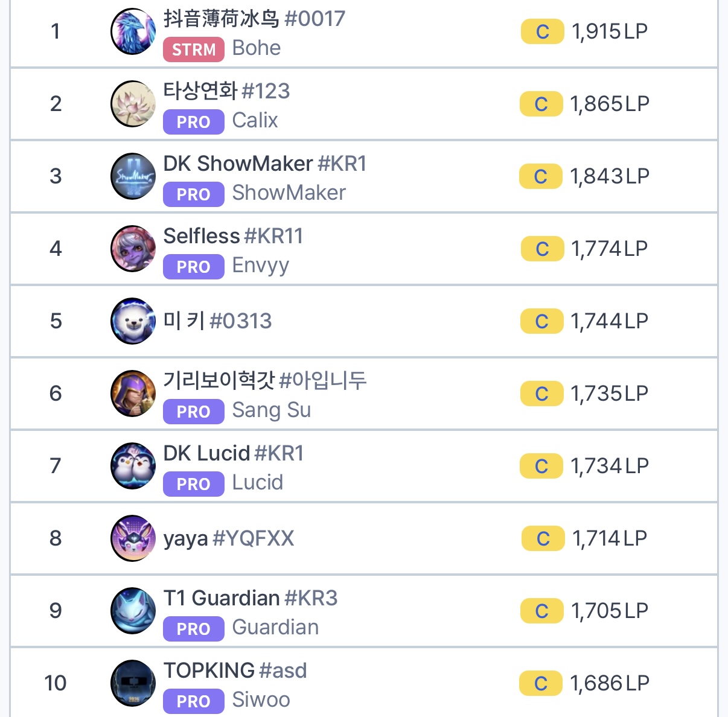Click DK ShowMaker's profile avatar

click(133, 176)
